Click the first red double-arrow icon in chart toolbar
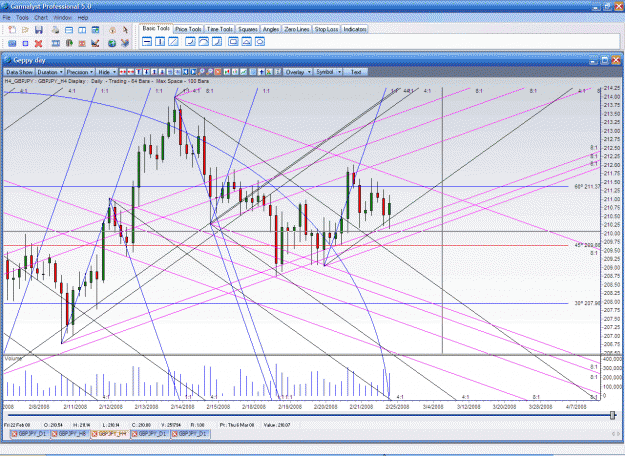 click(122, 72)
